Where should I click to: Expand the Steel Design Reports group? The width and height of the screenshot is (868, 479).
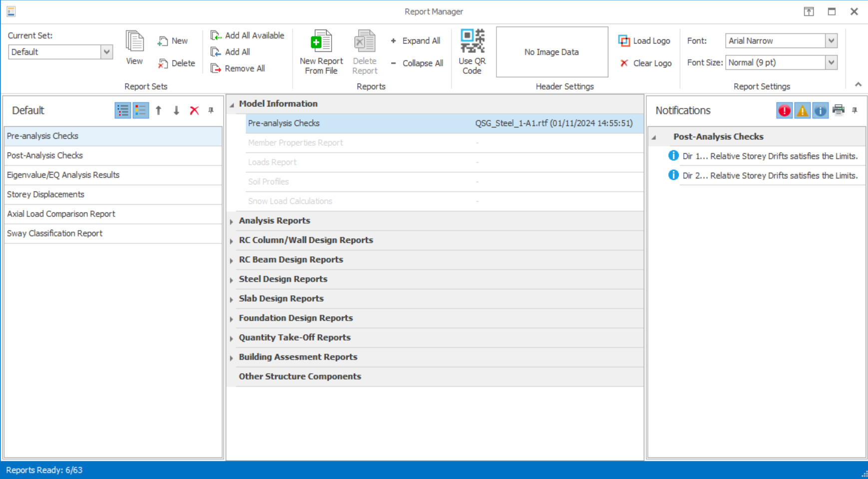232,280
